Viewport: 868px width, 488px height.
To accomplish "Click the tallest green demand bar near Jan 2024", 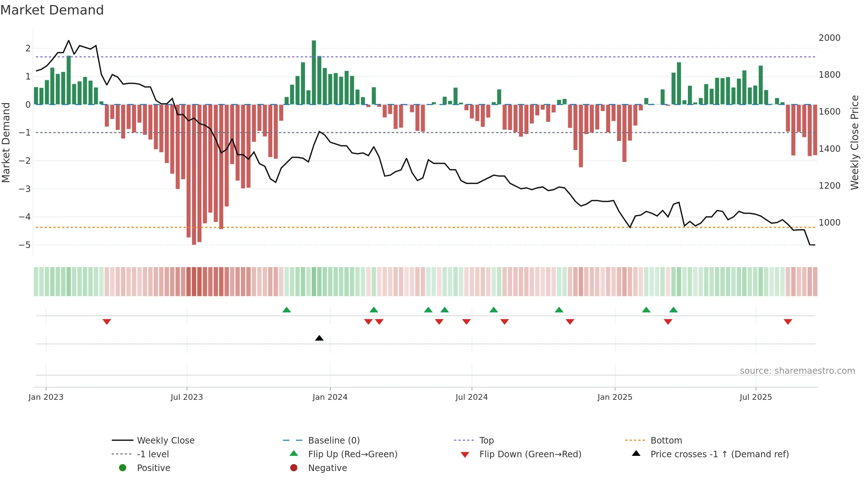I will pos(314,72).
